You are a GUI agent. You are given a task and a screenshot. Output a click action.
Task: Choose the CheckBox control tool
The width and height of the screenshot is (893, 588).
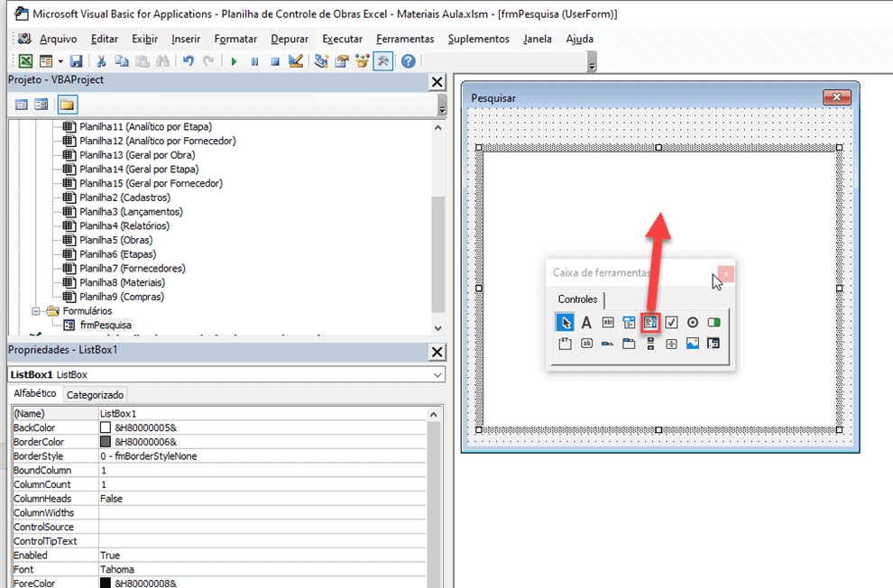coord(671,322)
